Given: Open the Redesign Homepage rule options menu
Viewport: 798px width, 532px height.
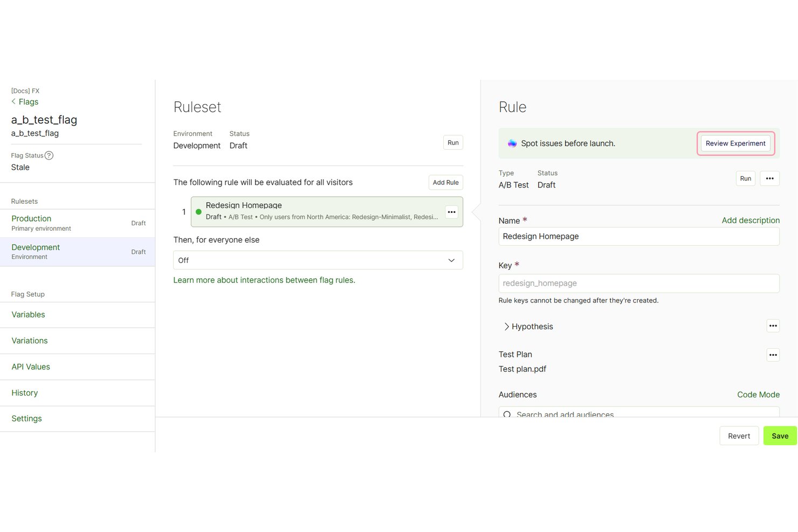Looking at the screenshot, I should [x=452, y=212].
